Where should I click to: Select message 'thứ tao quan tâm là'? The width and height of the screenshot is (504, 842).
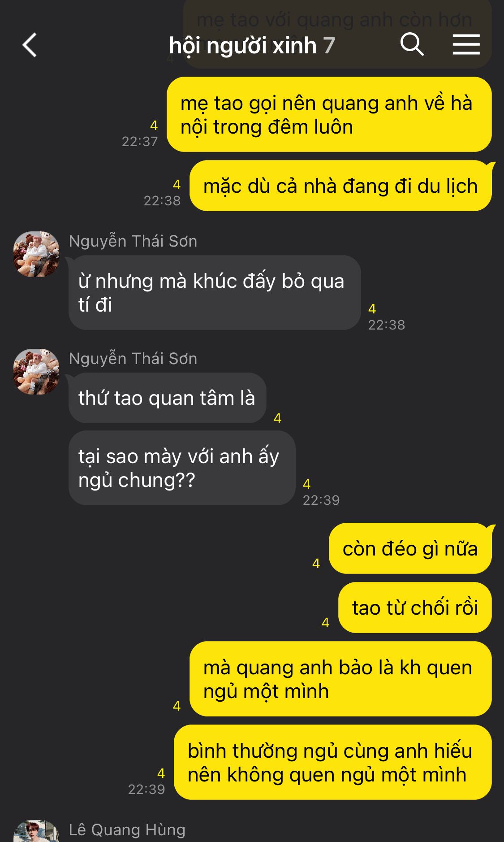pyautogui.click(x=168, y=398)
